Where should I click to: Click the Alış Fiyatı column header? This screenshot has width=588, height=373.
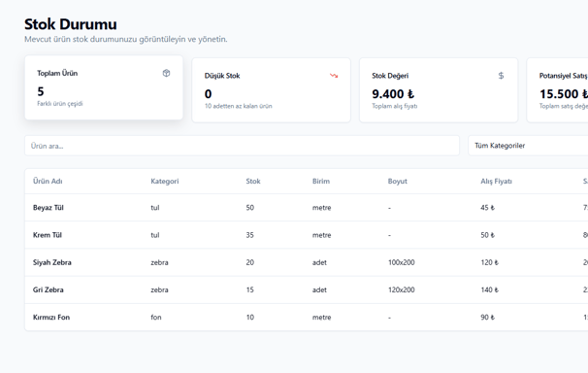tap(496, 182)
